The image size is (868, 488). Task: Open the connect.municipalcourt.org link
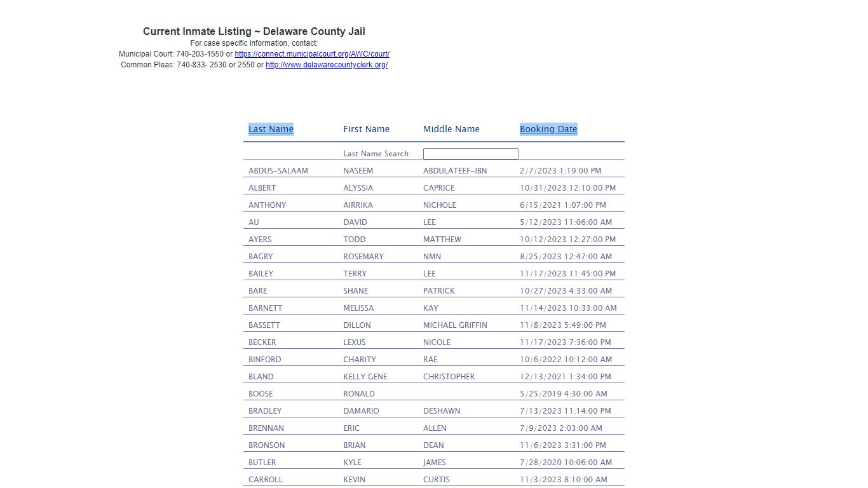click(x=312, y=54)
